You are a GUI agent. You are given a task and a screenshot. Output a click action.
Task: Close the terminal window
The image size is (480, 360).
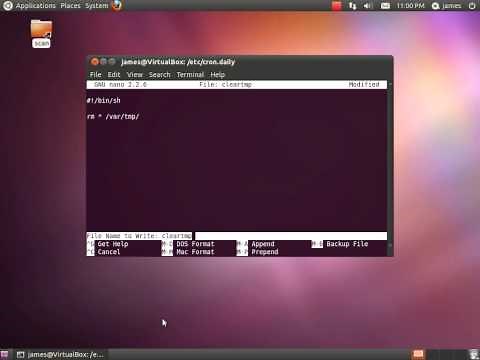point(95,61)
